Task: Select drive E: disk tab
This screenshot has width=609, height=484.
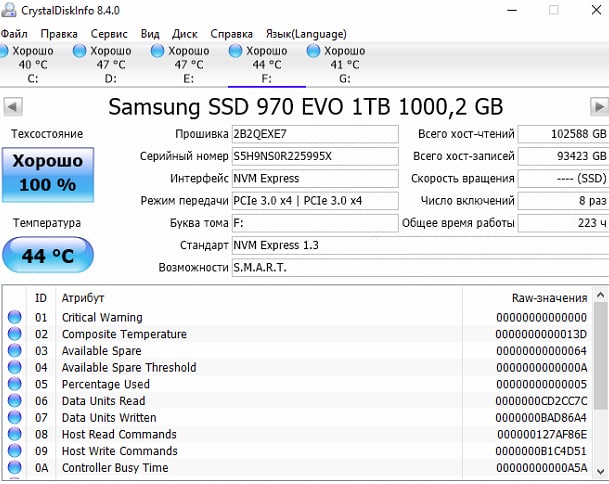Action: click(x=189, y=64)
